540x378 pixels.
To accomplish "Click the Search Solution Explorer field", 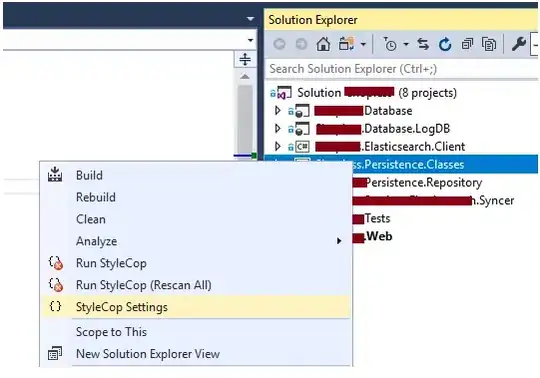I will [x=403, y=69].
